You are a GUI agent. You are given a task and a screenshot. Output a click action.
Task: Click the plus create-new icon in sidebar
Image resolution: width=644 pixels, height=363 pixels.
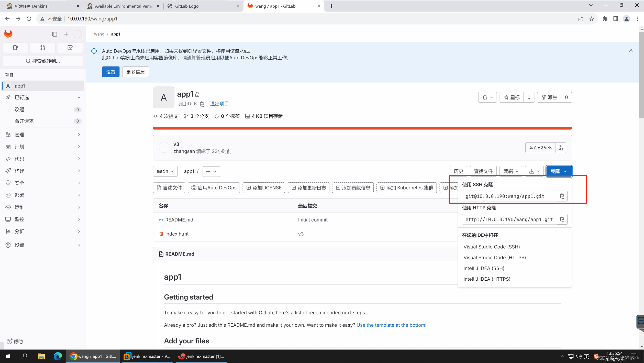point(66,34)
